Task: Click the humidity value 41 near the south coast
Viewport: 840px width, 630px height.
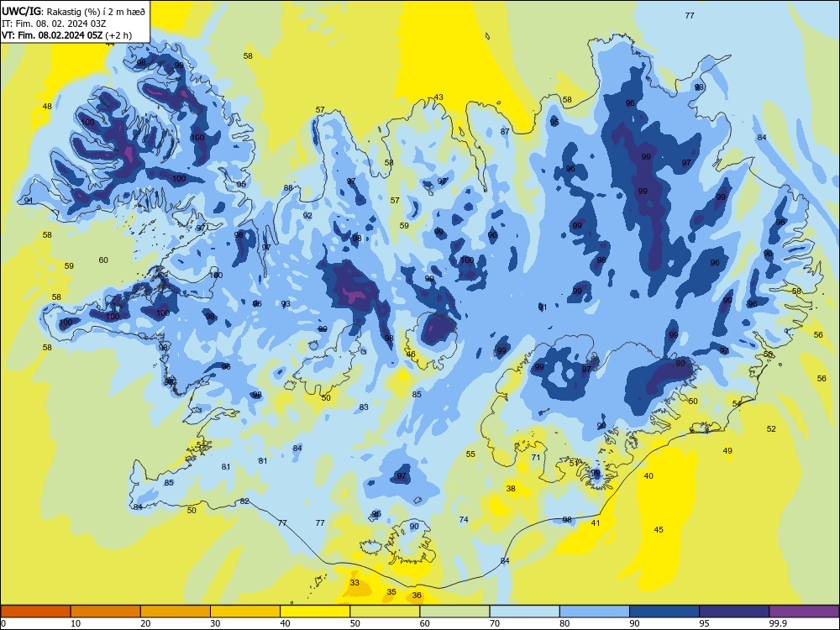Action: tap(596, 522)
